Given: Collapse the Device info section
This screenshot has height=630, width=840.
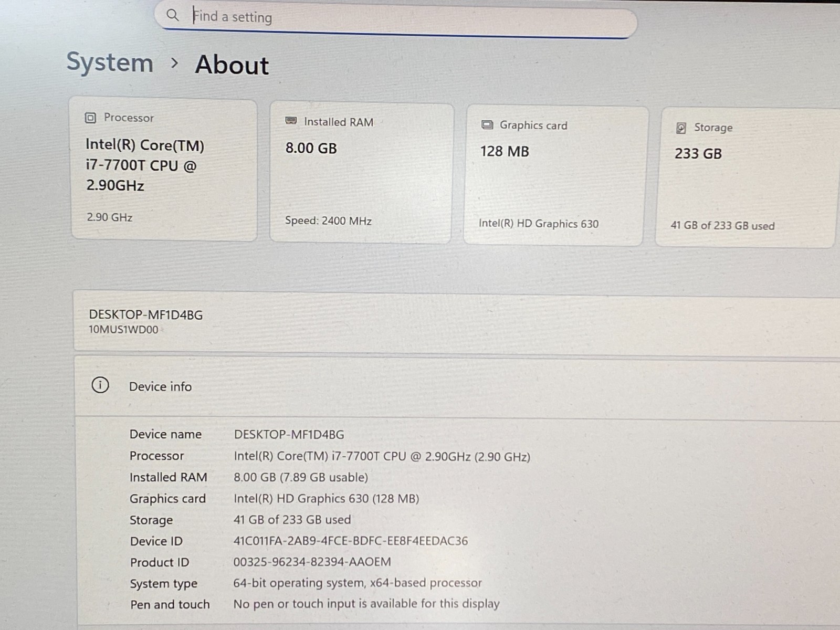Looking at the screenshot, I should point(457,387).
